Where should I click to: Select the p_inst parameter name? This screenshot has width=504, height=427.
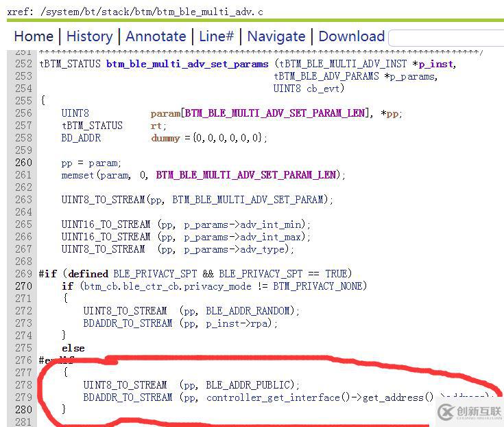[x=436, y=64]
